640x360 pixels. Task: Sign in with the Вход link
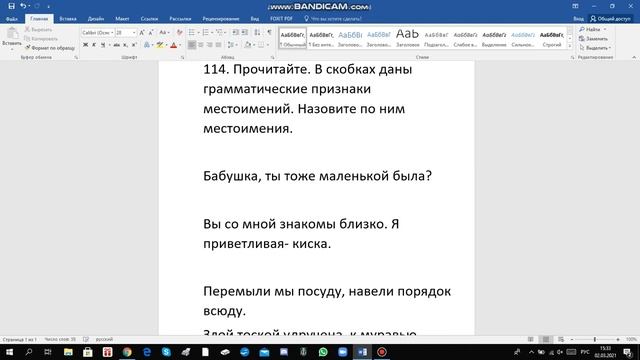point(578,19)
